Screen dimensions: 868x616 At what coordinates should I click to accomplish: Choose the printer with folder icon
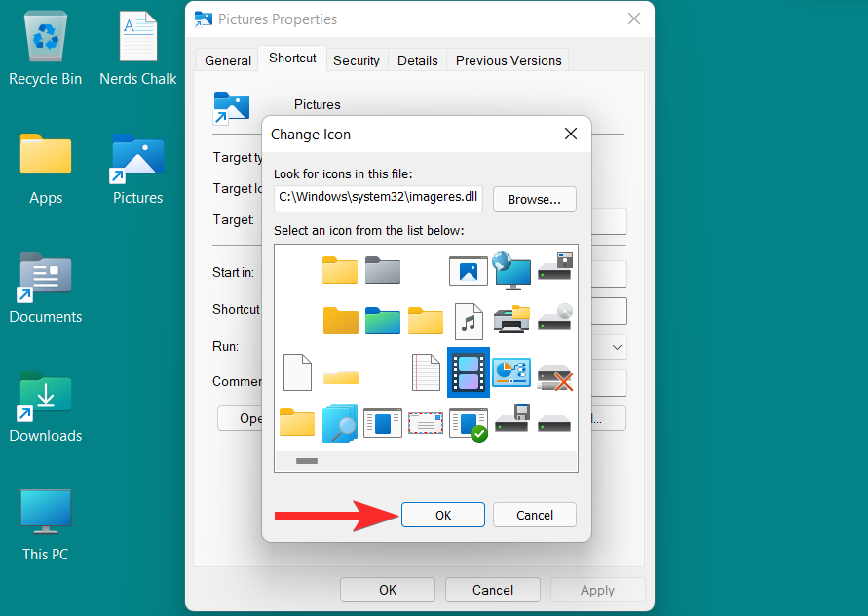point(511,319)
